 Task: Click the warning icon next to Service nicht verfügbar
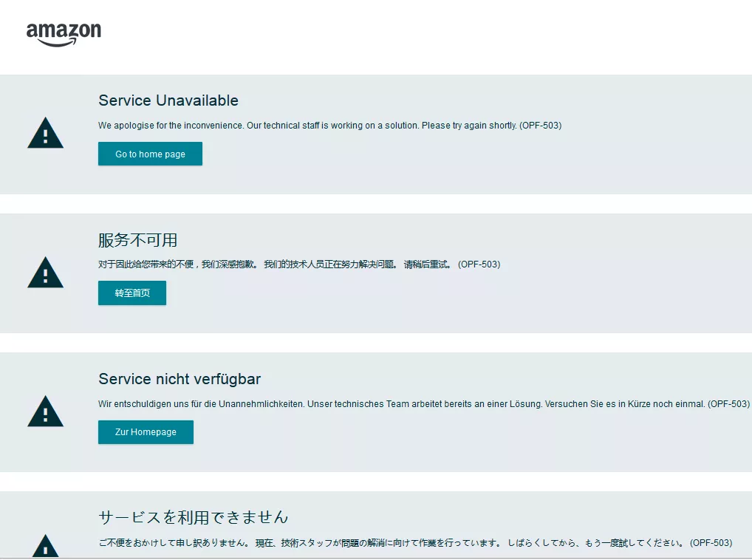[x=46, y=412]
